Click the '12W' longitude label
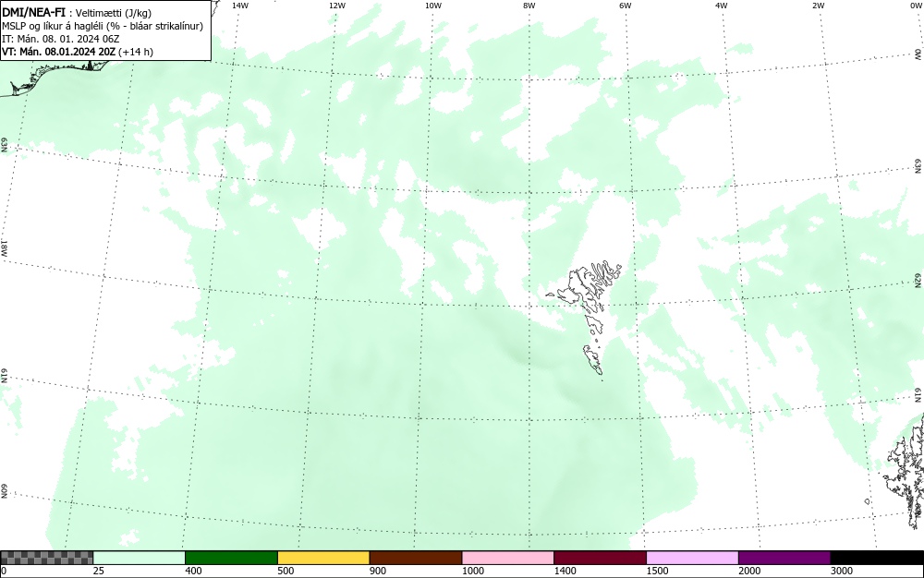The width and height of the screenshot is (924, 578). coord(337,6)
